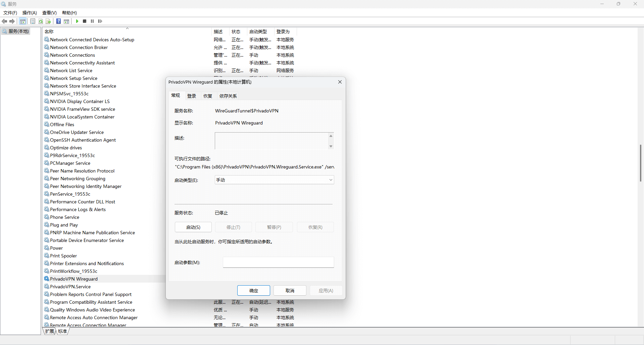Screen dimensions: 644x345
Task: Restart service using the toolbar restart icon
Action: pos(100,21)
